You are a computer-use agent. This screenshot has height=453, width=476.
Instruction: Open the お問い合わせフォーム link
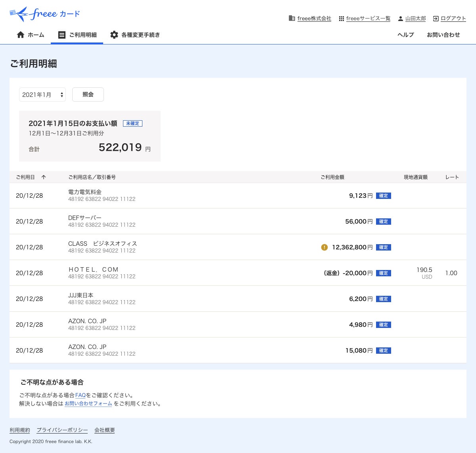coord(88,404)
